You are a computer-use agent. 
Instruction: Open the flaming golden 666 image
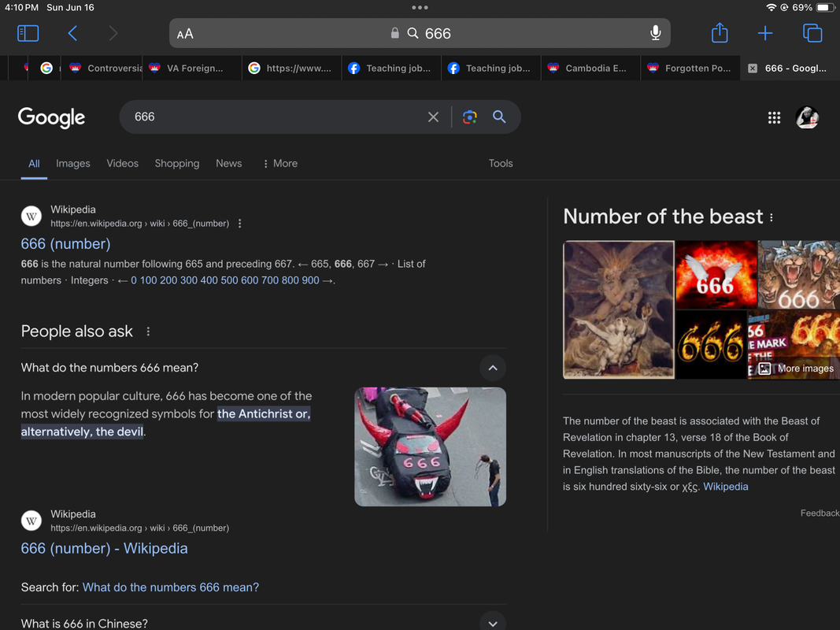[x=711, y=344]
